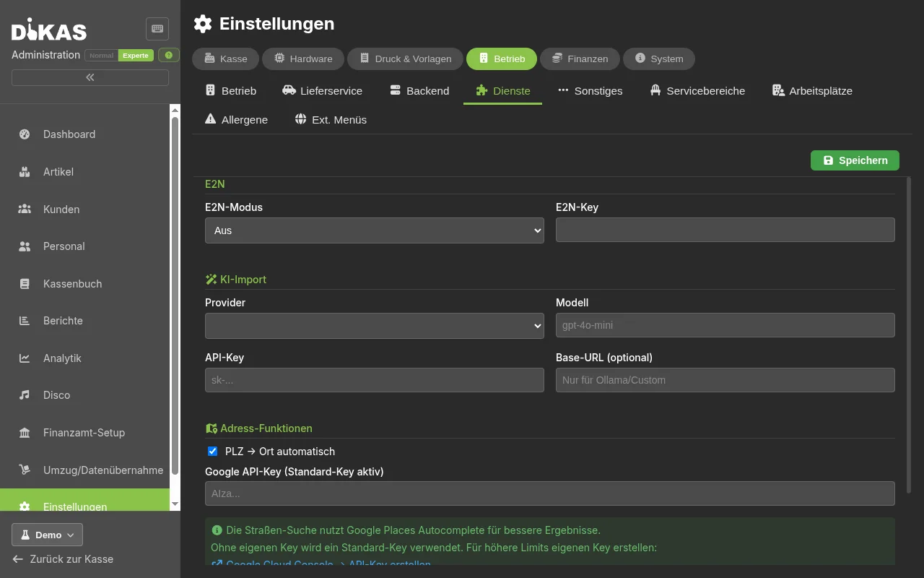Image resolution: width=924 pixels, height=578 pixels.
Task: Click the Dashboard gauge icon
Action: tap(25, 134)
